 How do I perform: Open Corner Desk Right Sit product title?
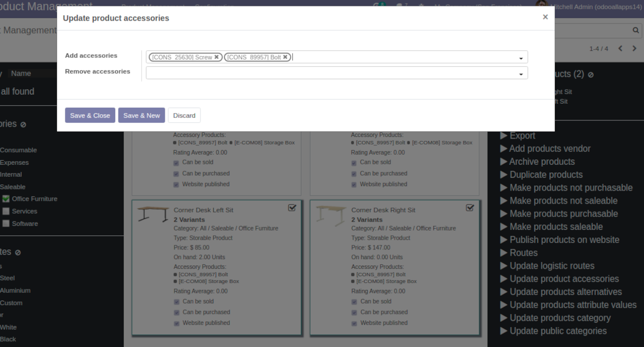tap(383, 210)
